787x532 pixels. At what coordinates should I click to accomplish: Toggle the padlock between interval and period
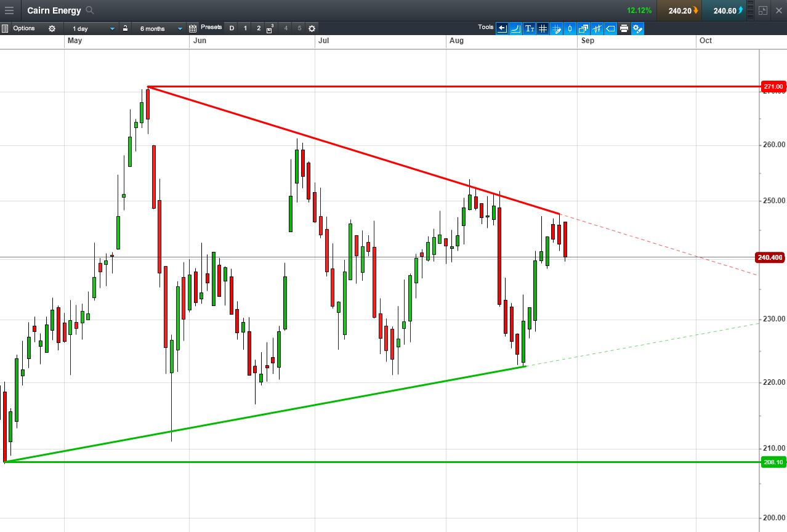click(125, 28)
